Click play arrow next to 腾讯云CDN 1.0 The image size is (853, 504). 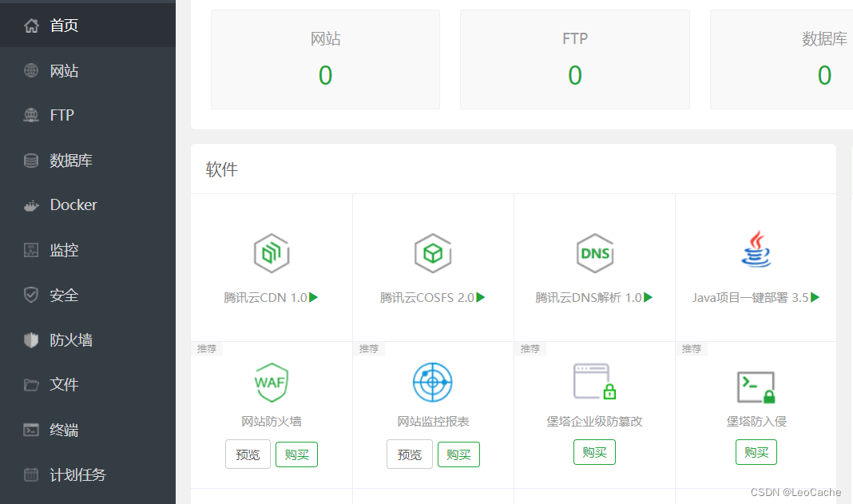tap(313, 297)
